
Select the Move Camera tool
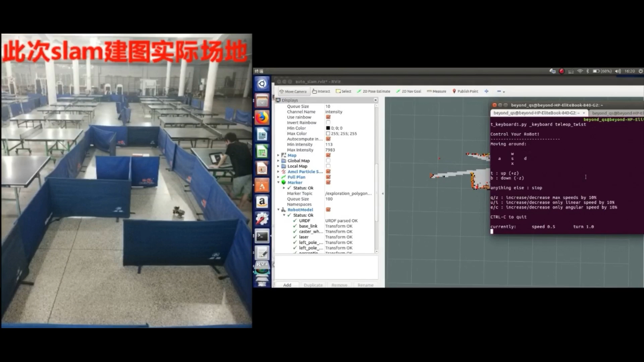(x=293, y=91)
